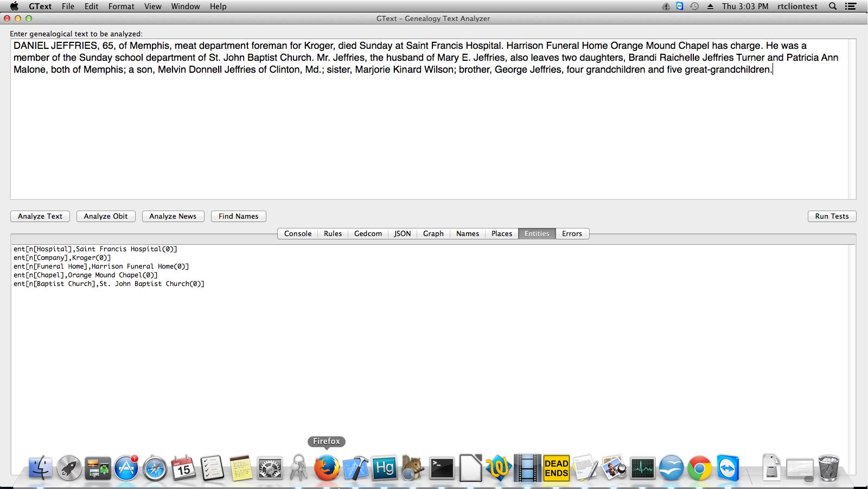This screenshot has width=868, height=489.
Task: Launch Terminal from the dock
Action: [x=442, y=468]
